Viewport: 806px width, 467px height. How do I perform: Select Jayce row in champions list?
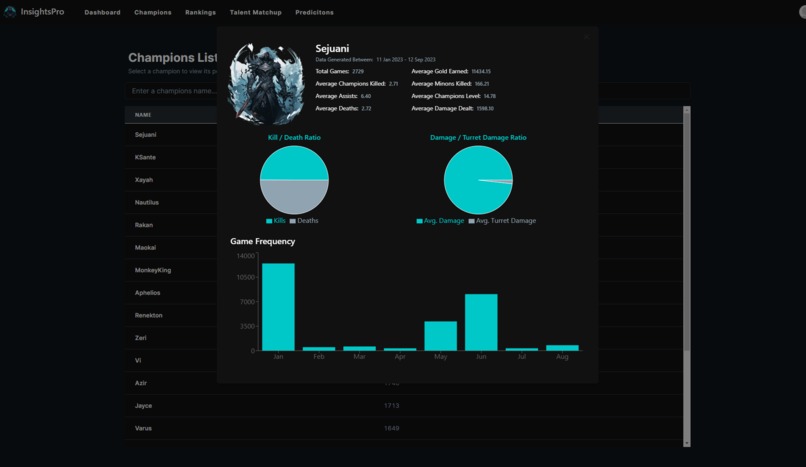tap(404, 406)
